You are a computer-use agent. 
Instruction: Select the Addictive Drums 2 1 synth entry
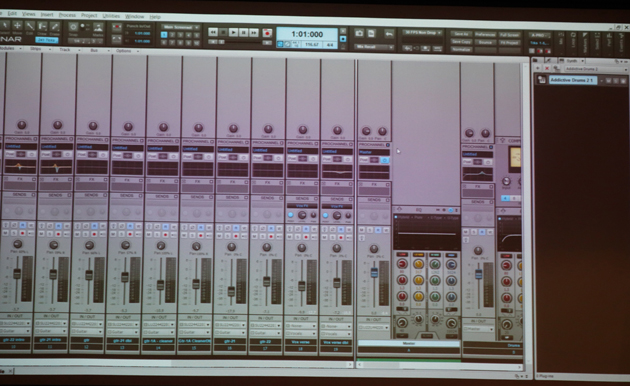point(573,80)
